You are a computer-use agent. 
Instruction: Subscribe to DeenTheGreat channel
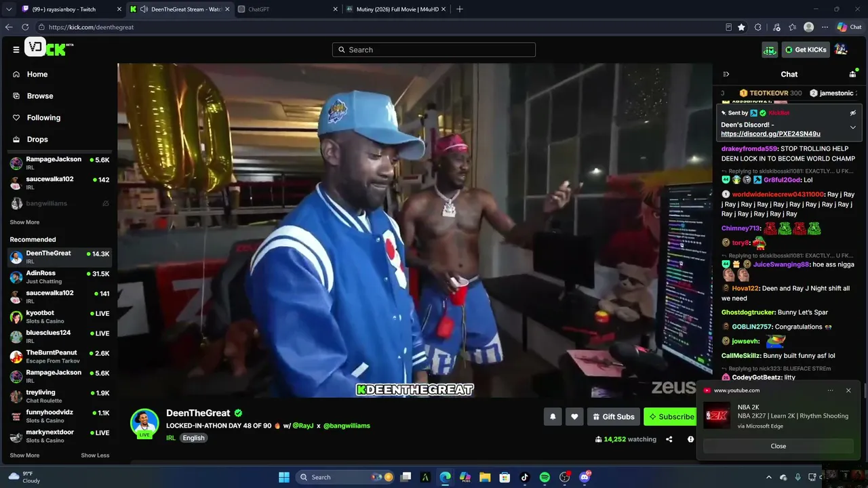point(670,417)
